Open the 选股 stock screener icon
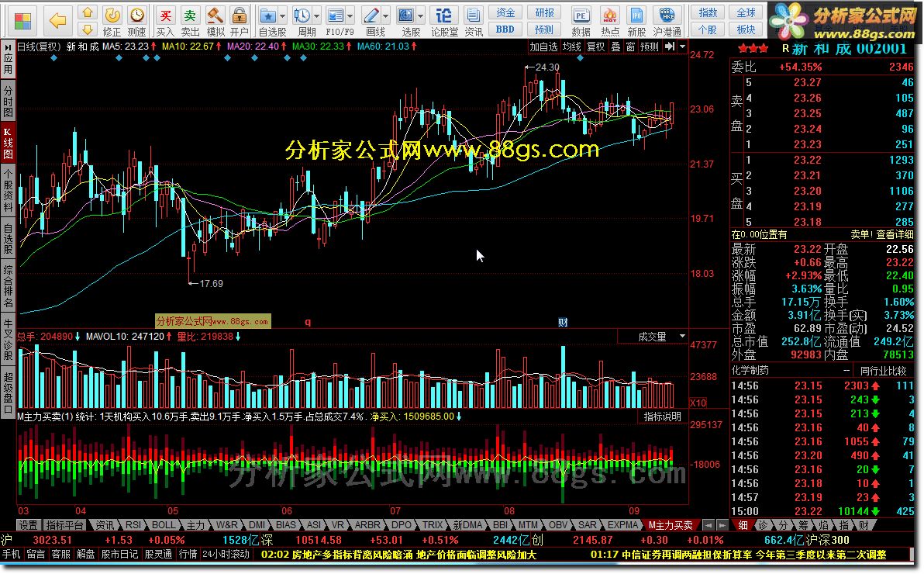 (406, 21)
